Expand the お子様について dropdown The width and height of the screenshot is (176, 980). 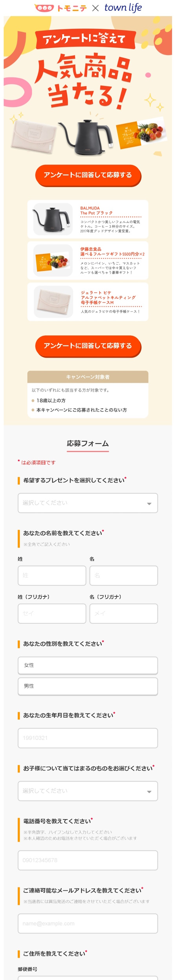pyautogui.click(x=88, y=791)
